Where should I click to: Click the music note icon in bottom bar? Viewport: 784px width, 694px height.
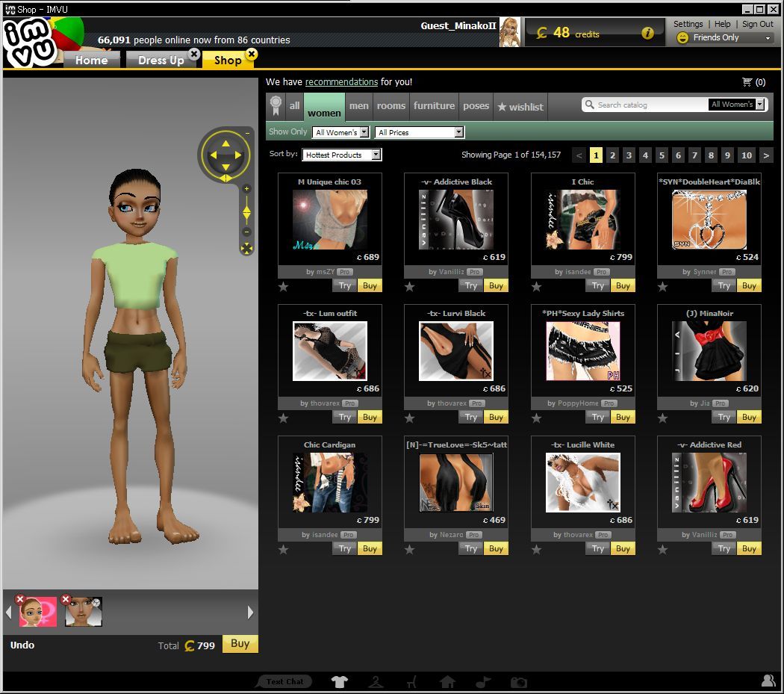point(482,681)
